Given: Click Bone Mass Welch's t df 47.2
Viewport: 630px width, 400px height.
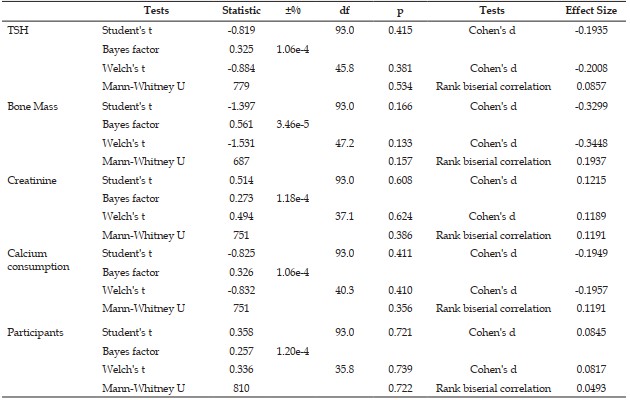Looking at the screenshot, I should click(344, 143).
